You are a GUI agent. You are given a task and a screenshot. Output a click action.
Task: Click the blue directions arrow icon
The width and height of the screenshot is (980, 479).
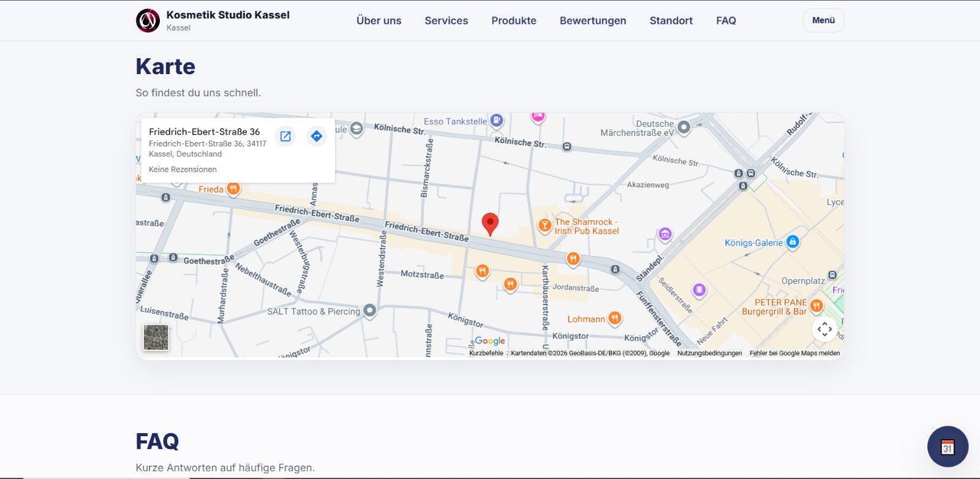pos(317,136)
